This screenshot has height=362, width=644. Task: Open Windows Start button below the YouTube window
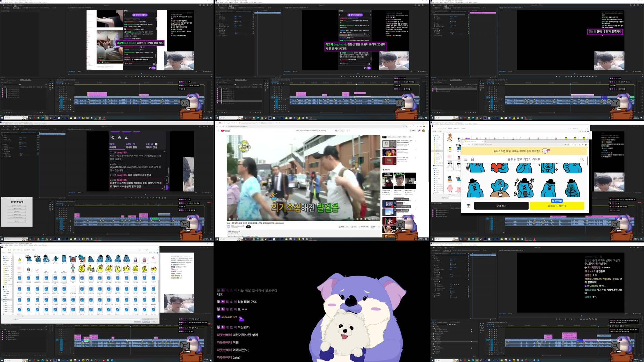[x=217, y=239]
